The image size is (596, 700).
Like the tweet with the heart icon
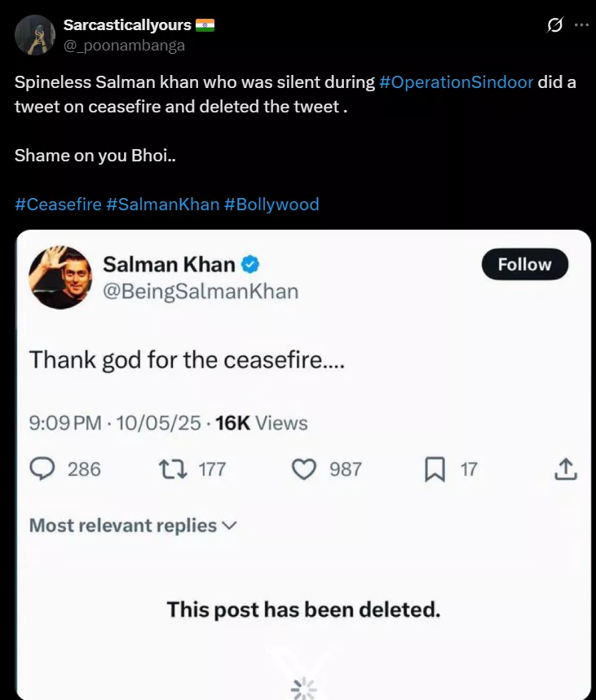point(304,469)
